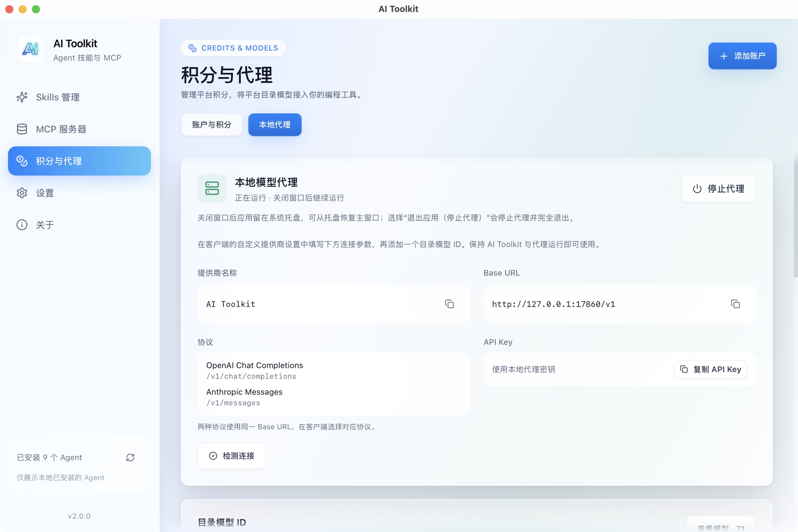Click the Skills 管理 sparkle icon
This screenshot has height=532, width=798.
(x=22, y=97)
